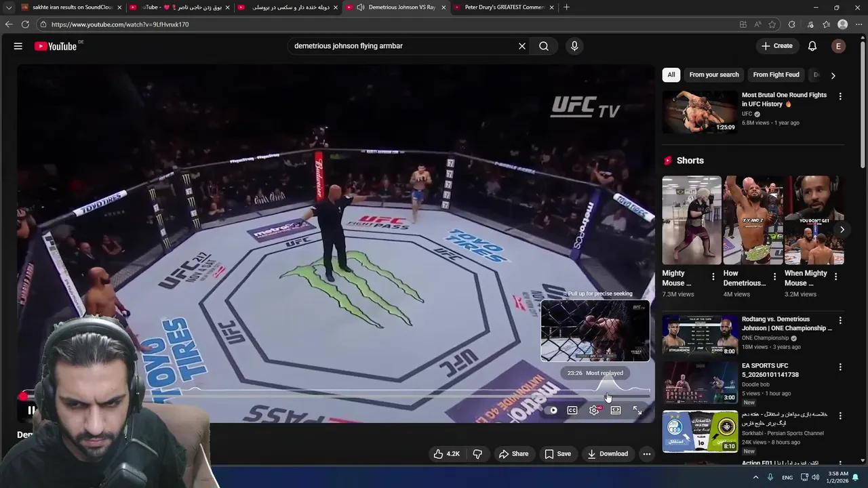Add this page to browser favorites star
Viewport: 868px width, 488px height.
tap(772, 24)
